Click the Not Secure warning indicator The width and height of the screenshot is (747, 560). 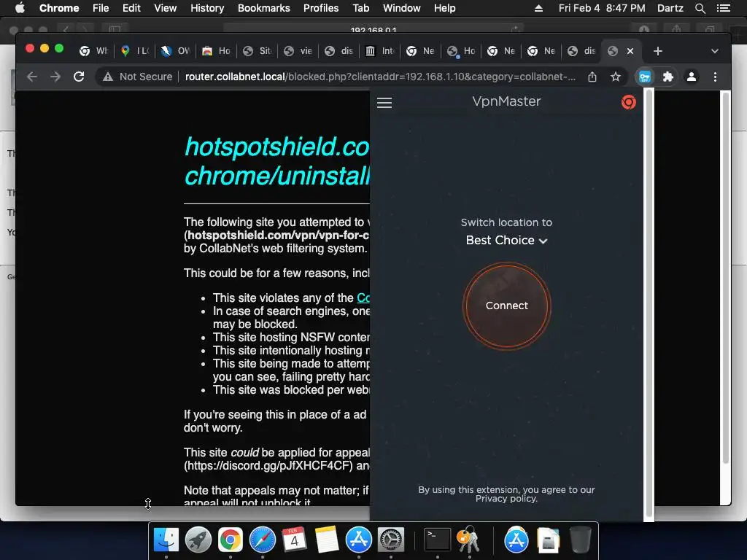(x=137, y=77)
